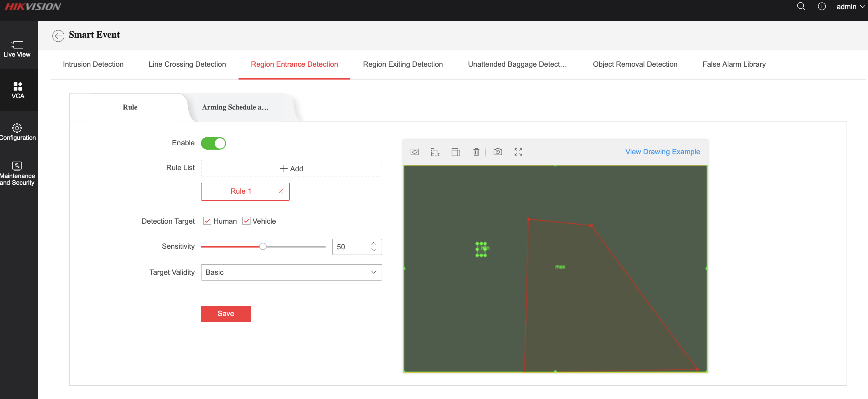This screenshot has height=399, width=868.
Task: Capture snapshot with the camera icon
Action: [x=498, y=152]
